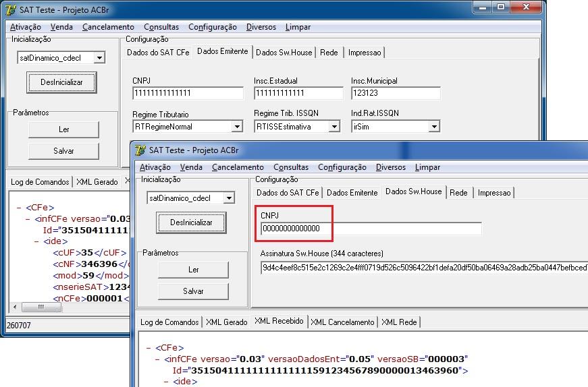Viewport: 588px width, 387px height.
Task: Expand Ind.Rat.ISSQN irSim dropdown
Action: (434, 127)
